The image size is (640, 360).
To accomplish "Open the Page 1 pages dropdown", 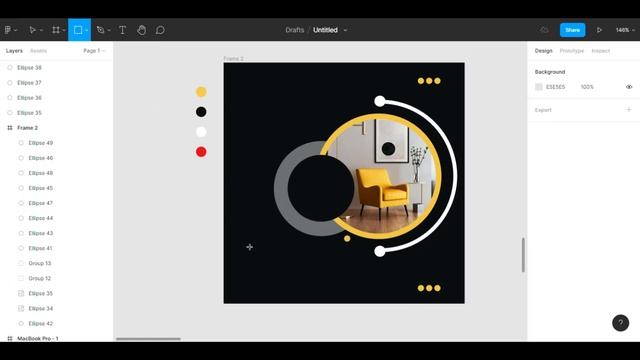I will point(94,51).
